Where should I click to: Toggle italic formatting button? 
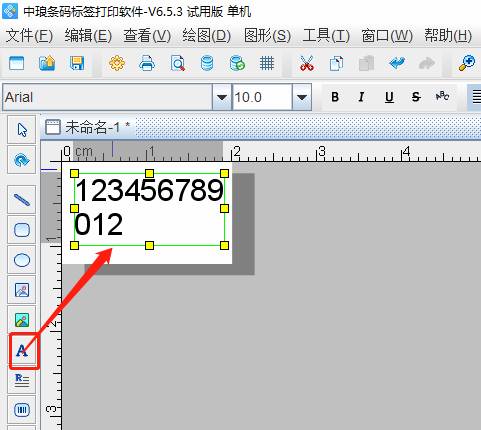pyautogui.click(x=361, y=97)
